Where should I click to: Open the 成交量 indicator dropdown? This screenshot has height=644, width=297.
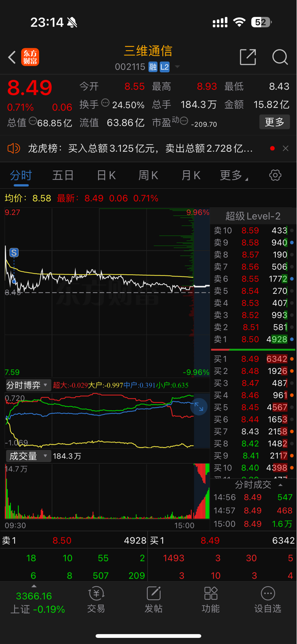pos(28,456)
